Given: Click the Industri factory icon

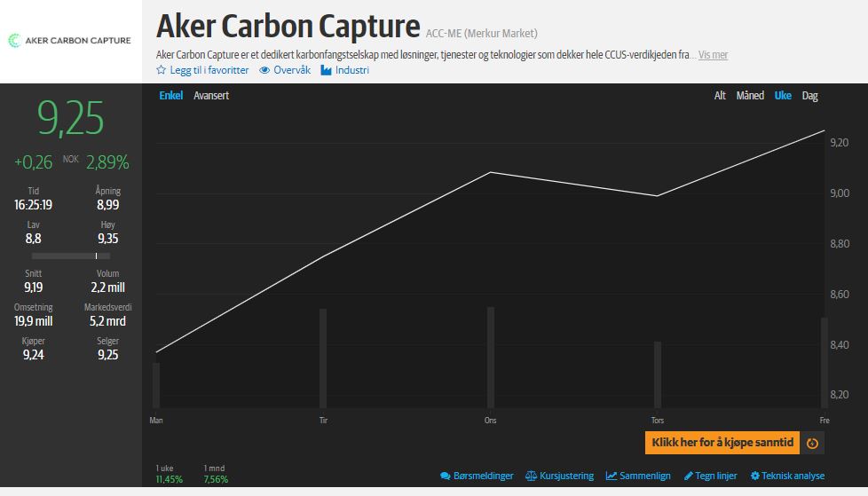Looking at the screenshot, I should click(x=327, y=70).
